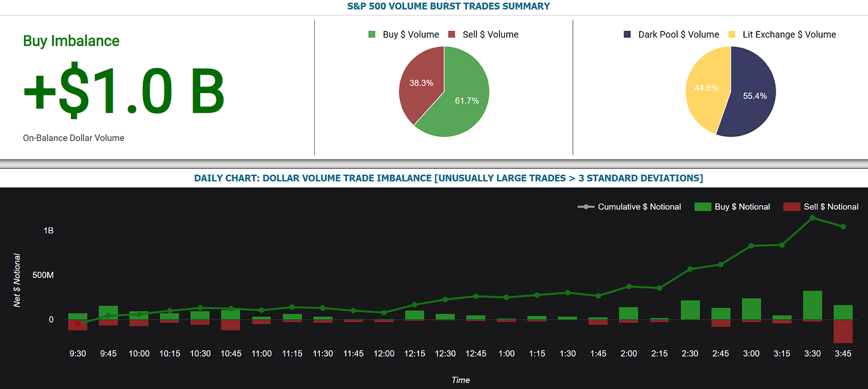
Task: Click the 12:00 time axis label
Action: point(384,353)
